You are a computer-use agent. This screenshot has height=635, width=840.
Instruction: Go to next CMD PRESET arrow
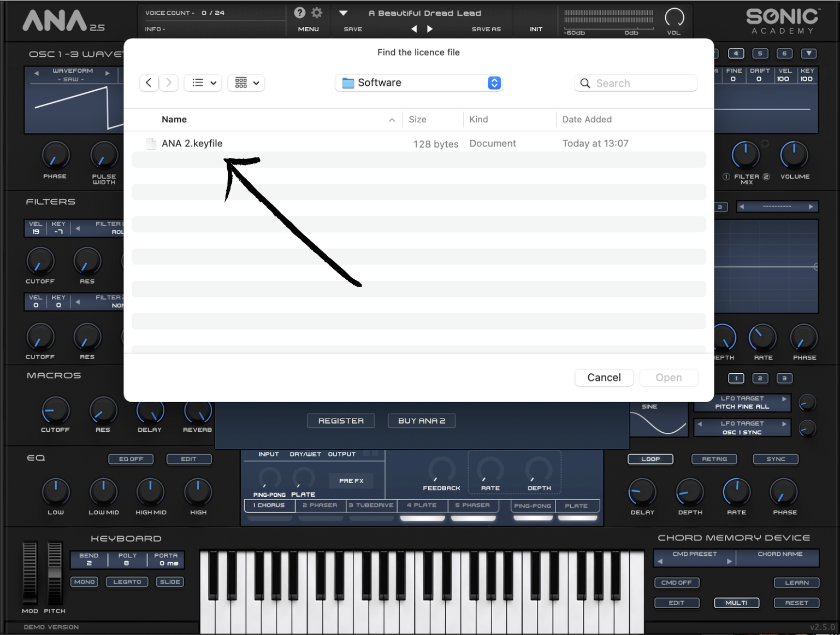coord(729,561)
